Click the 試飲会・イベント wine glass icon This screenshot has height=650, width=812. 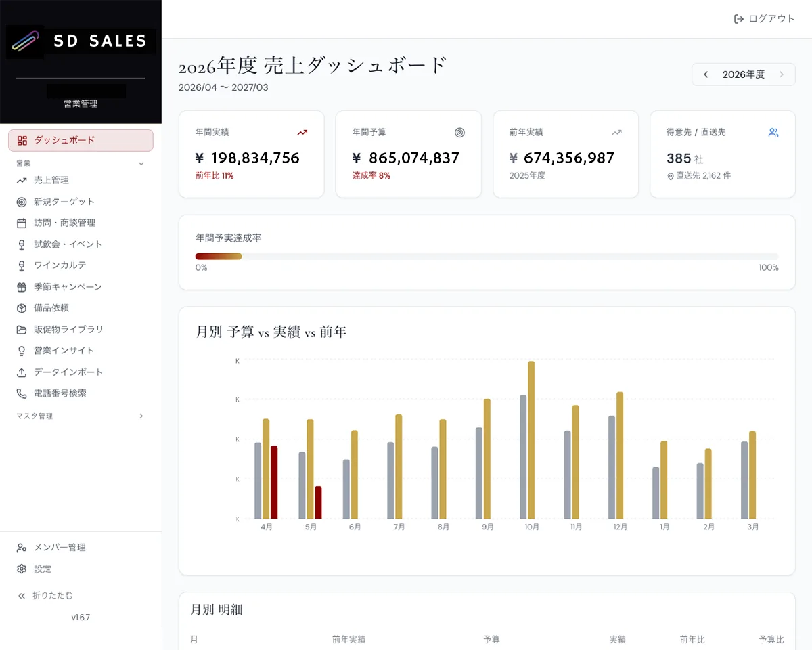click(22, 244)
